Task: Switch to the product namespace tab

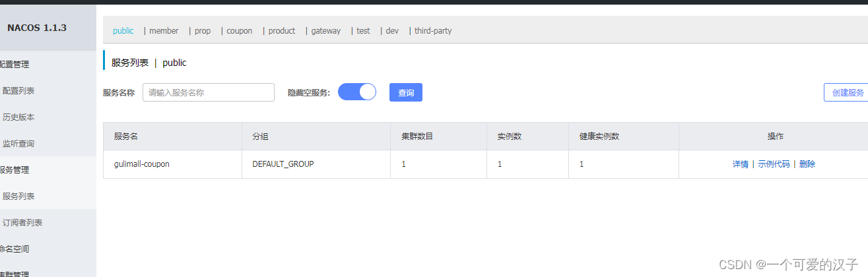Action: [282, 31]
